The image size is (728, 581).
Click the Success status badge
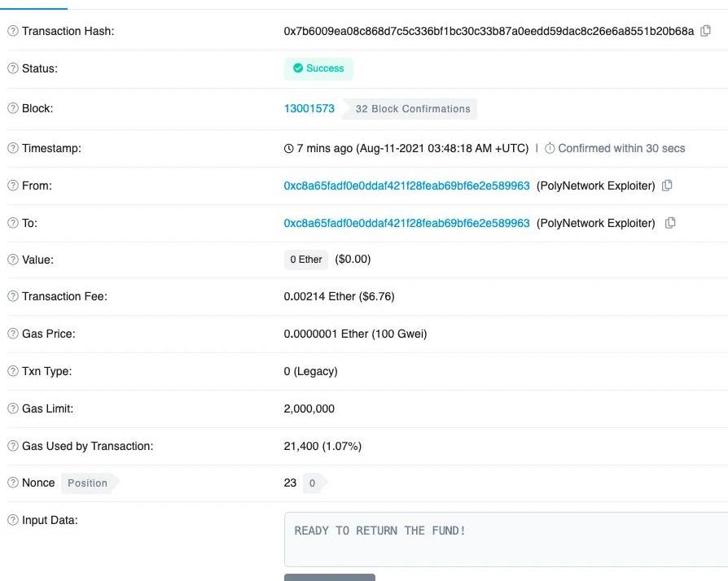pos(318,68)
